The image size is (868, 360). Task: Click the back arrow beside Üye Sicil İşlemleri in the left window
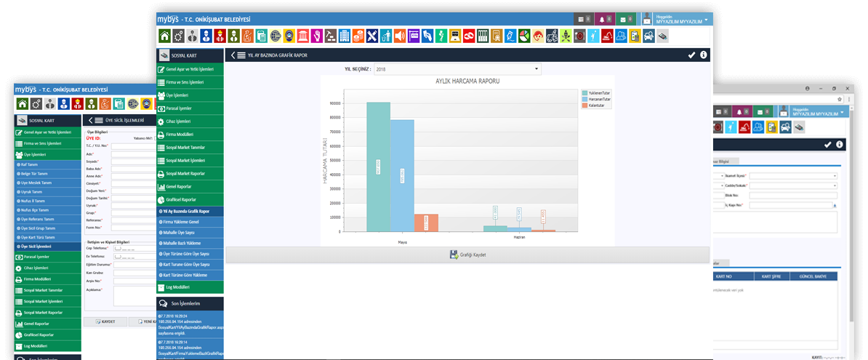click(90, 120)
